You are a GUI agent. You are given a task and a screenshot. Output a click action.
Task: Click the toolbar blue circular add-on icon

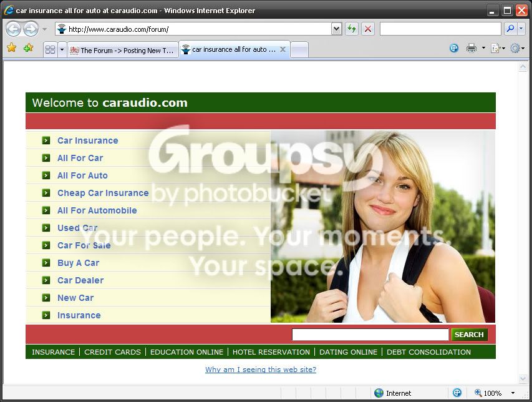[x=454, y=48]
